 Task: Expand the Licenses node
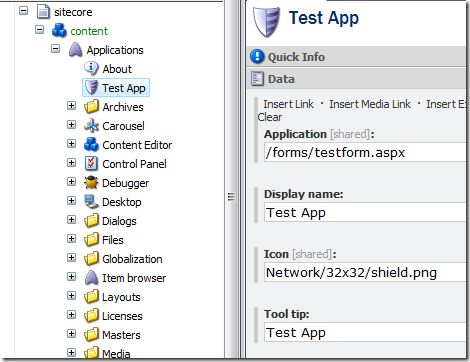[x=71, y=315]
